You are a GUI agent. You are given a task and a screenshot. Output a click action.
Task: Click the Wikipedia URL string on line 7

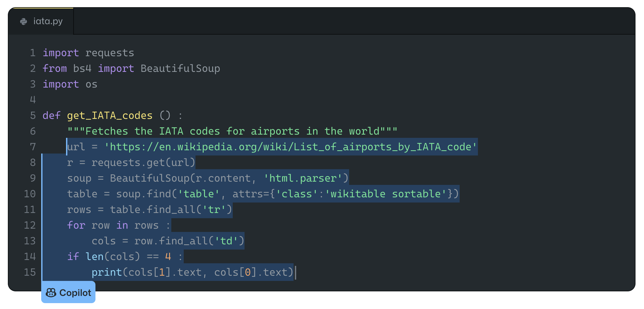point(290,147)
